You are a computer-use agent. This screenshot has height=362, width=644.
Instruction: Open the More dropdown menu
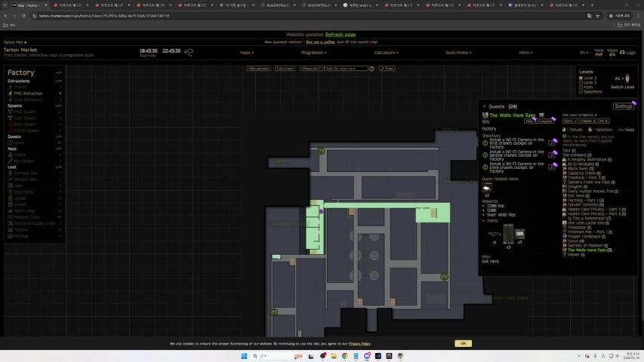525,53
